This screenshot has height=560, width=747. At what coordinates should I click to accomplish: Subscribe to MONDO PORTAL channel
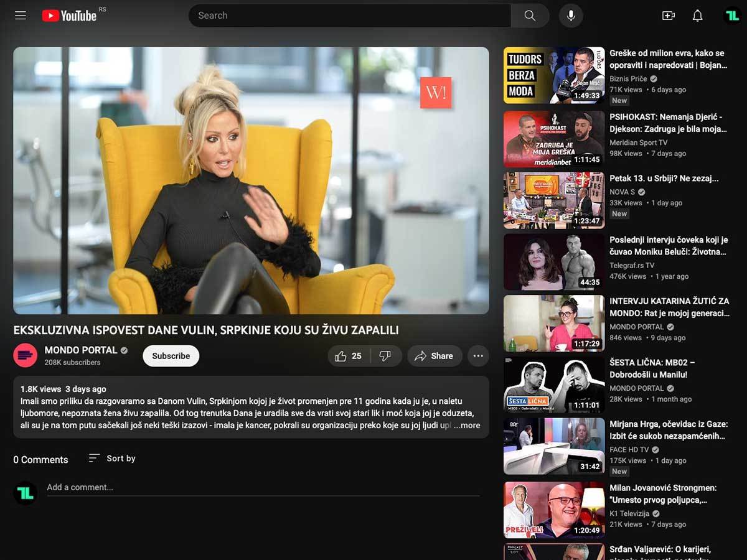[171, 355]
